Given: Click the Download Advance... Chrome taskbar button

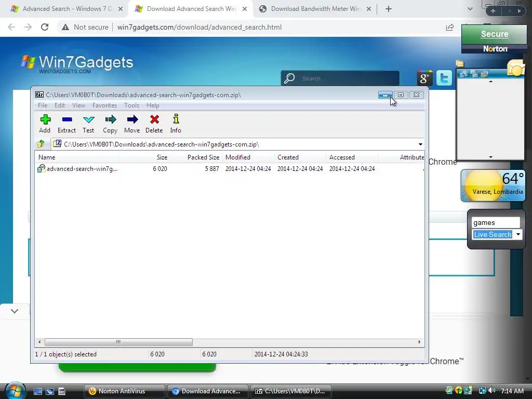Looking at the screenshot, I should pos(207,391).
